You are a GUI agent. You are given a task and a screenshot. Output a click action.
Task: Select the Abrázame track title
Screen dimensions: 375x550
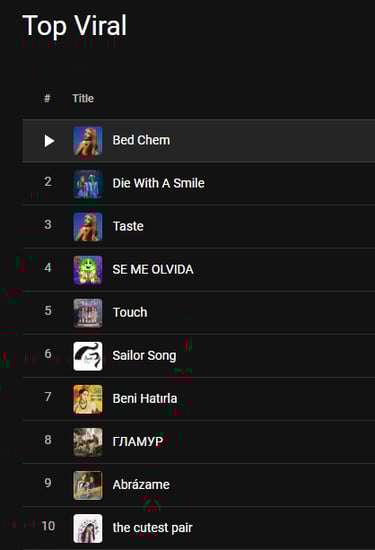pos(141,484)
